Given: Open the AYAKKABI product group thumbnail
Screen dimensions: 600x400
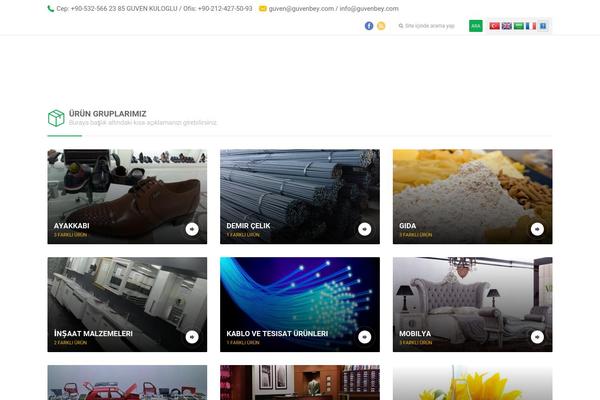Looking at the screenshot, I should pos(127,196).
